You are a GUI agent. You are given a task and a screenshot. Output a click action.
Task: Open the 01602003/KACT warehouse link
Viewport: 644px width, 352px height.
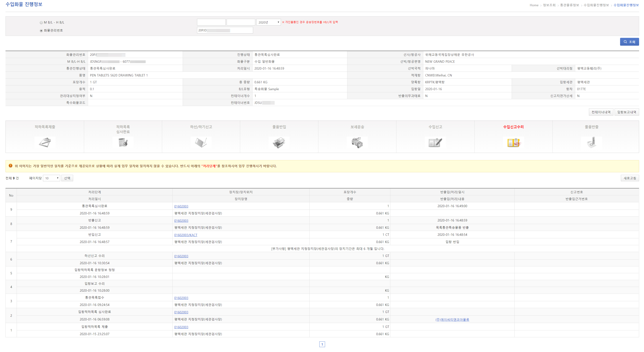tap(185, 235)
